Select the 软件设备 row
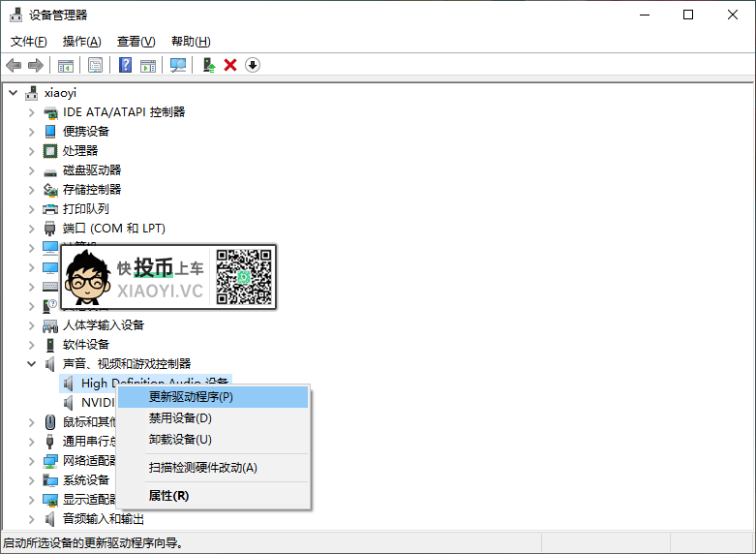 (86, 345)
